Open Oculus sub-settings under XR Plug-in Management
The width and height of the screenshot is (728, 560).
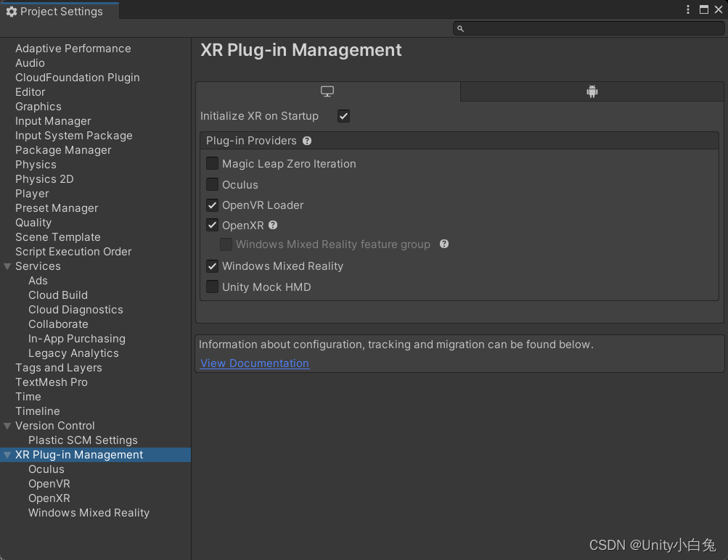pos(46,469)
